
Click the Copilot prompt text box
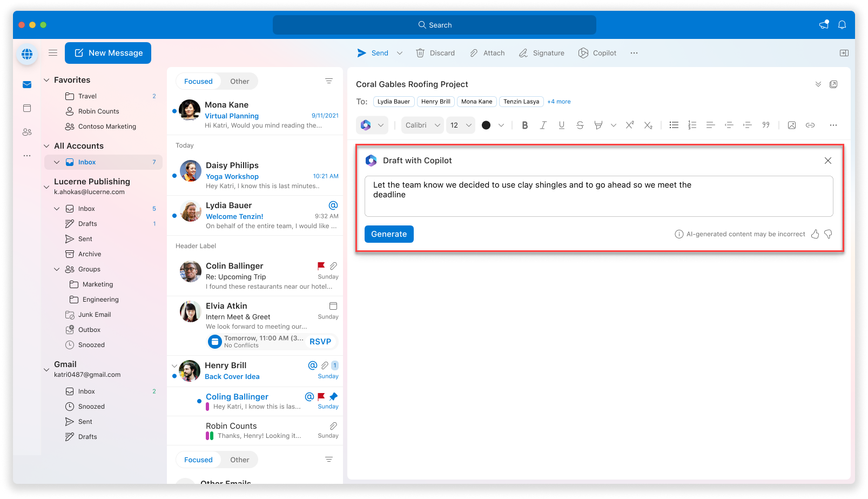point(598,196)
